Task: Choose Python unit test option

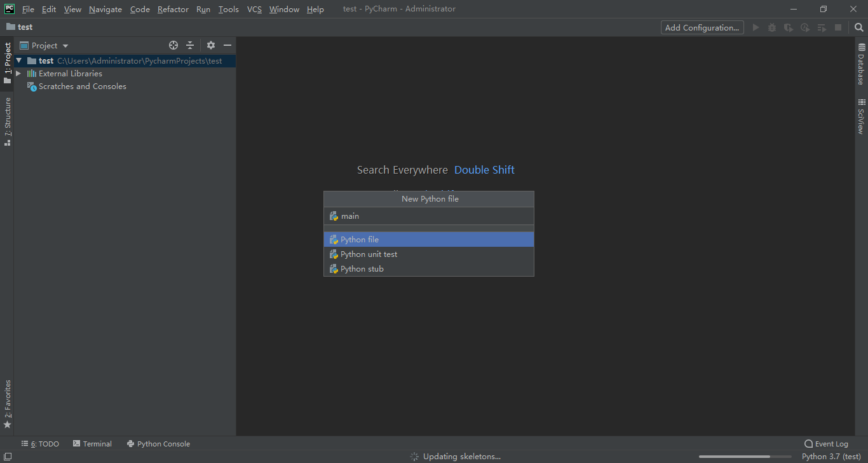Action: pyautogui.click(x=429, y=254)
